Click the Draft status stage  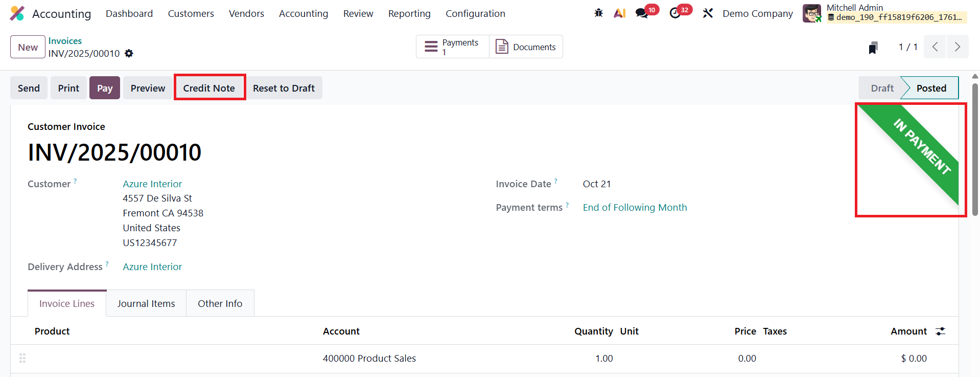click(882, 88)
